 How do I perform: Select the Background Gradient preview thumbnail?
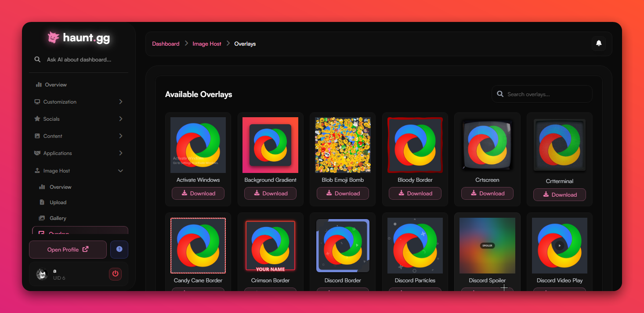coord(270,145)
